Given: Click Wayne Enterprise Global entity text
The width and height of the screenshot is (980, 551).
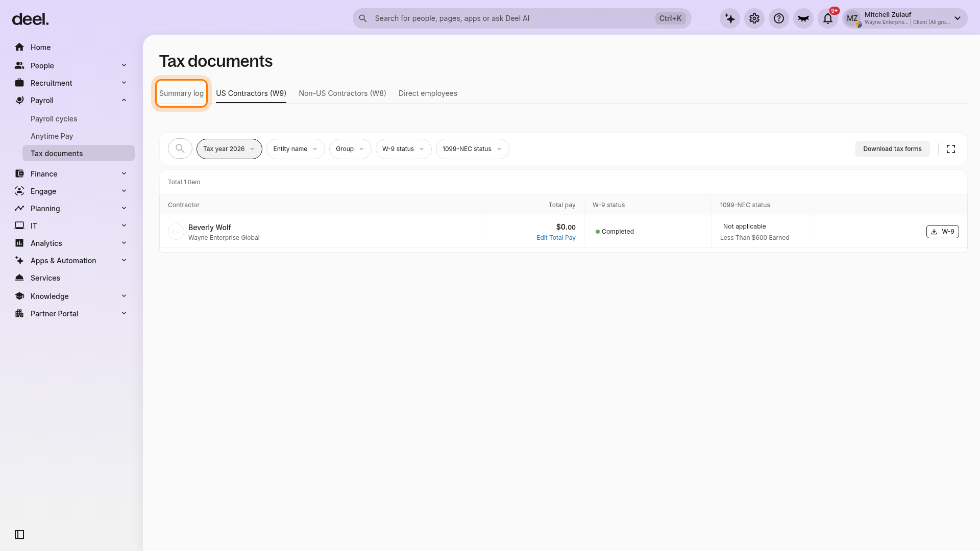Looking at the screenshot, I should [224, 238].
